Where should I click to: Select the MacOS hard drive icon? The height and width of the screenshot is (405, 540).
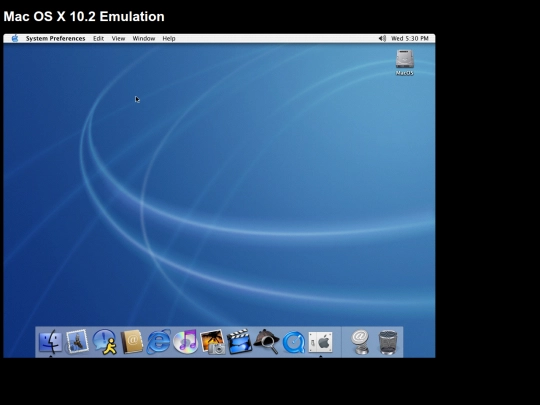pyautogui.click(x=404, y=59)
